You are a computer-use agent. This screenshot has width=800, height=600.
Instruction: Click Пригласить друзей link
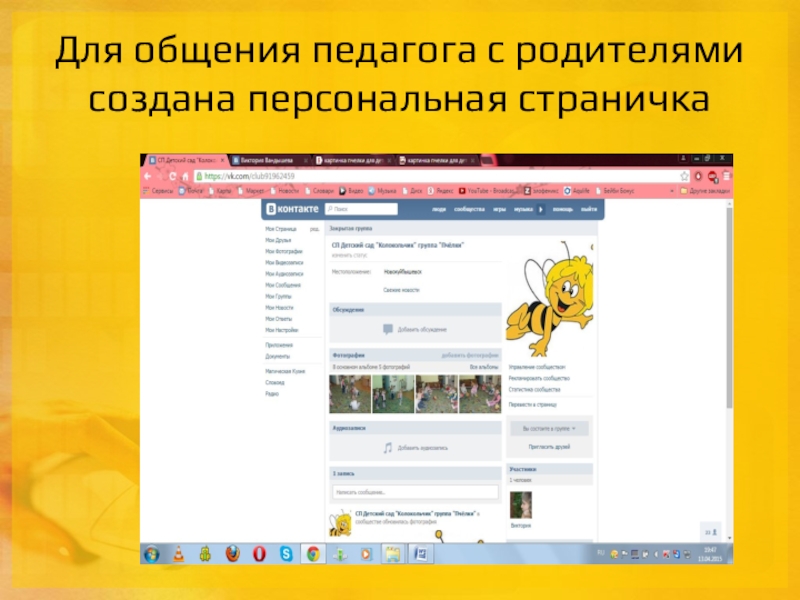(x=549, y=447)
